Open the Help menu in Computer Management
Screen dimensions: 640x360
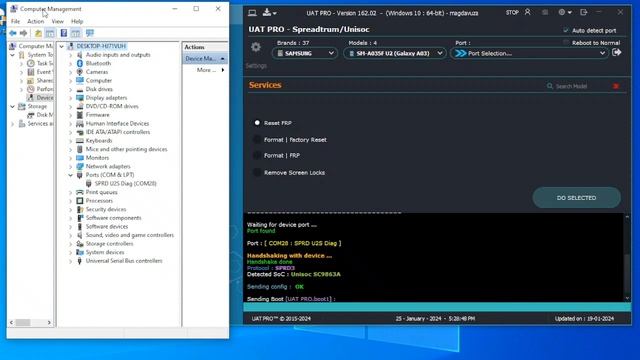tap(77, 21)
